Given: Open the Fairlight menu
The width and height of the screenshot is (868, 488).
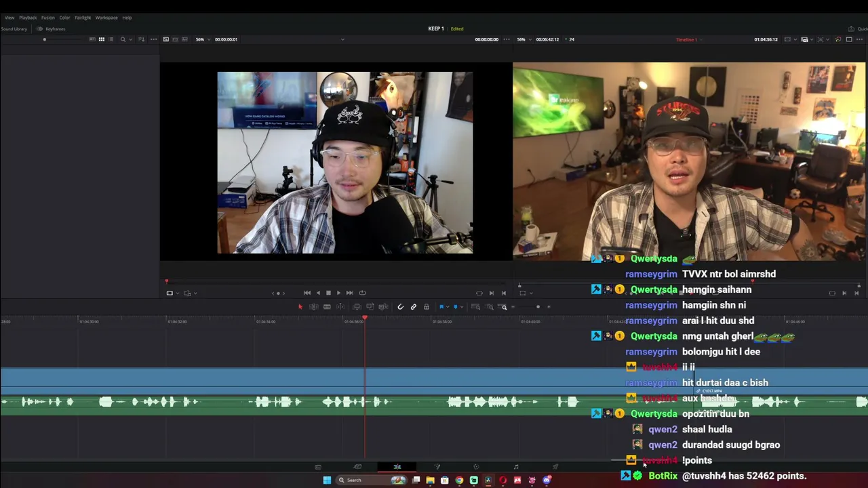Looking at the screenshot, I should click(x=83, y=18).
